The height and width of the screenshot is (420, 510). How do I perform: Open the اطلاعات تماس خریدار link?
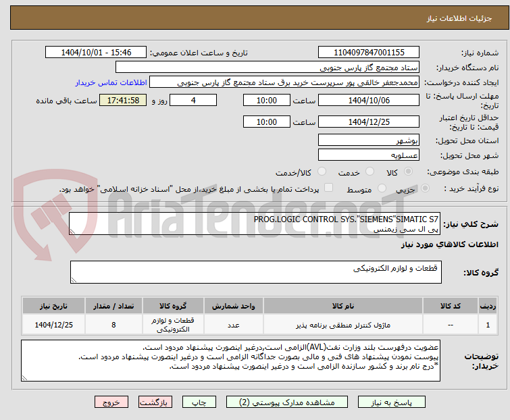(x=111, y=82)
